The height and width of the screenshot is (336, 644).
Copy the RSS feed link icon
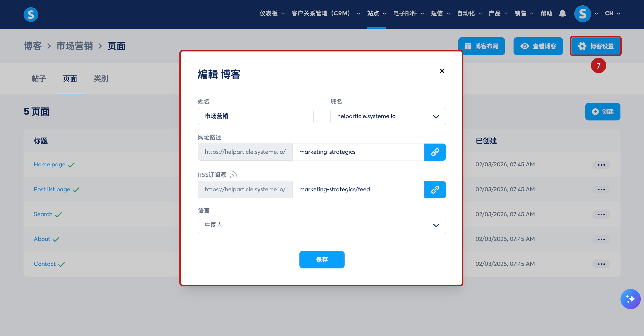point(435,189)
